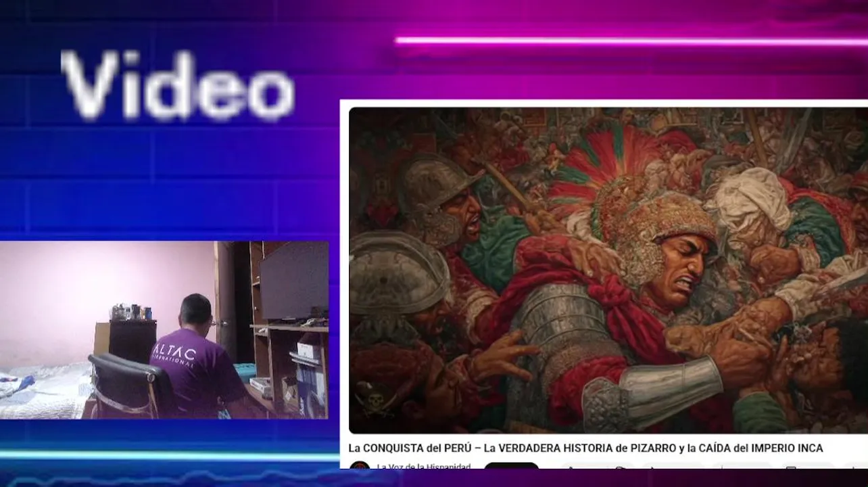Image resolution: width=868 pixels, height=487 pixels.
Task: Select the webcam feed of man in purple shirt
Action: click(x=164, y=330)
